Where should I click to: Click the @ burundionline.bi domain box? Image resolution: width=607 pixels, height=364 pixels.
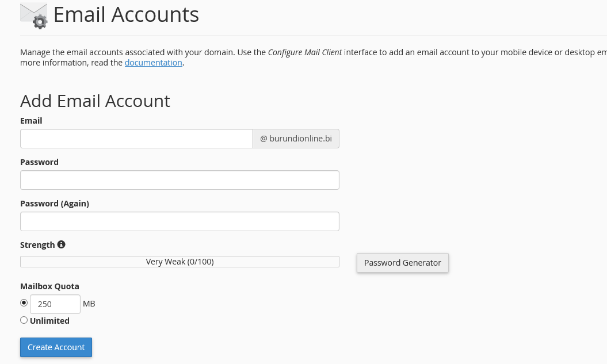(x=296, y=139)
